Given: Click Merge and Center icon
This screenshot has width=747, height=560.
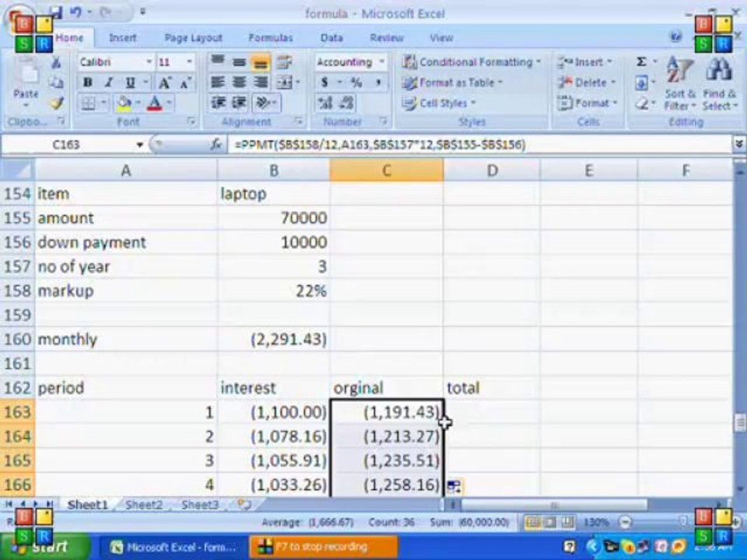Looking at the screenshot, I should (285, 82).
